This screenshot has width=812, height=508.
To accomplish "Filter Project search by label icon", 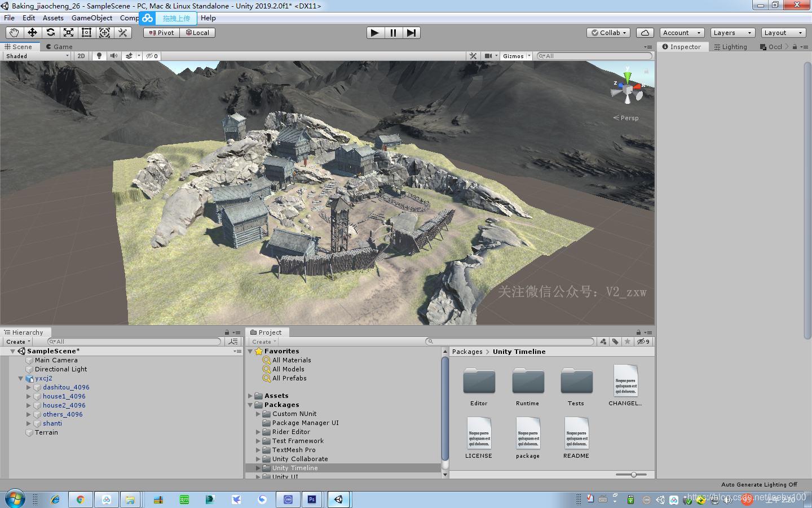I will pyautogui.click(x=616, y=341).
